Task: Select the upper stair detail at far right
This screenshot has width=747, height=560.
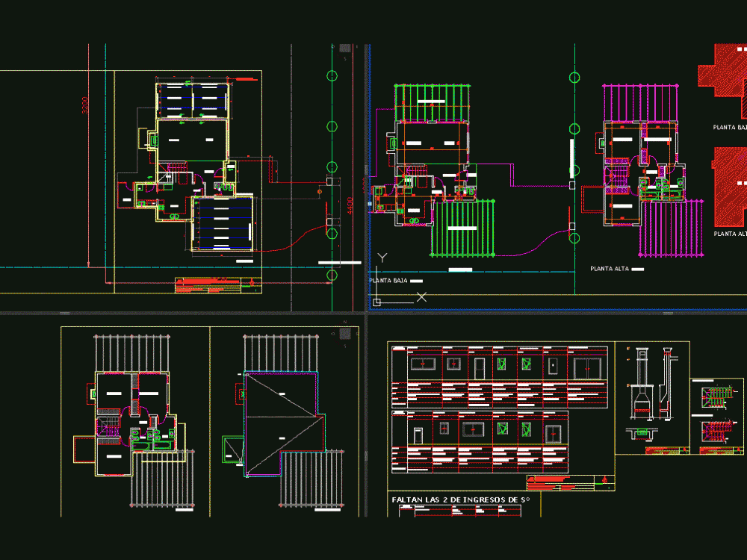Action: coord(716,396)
